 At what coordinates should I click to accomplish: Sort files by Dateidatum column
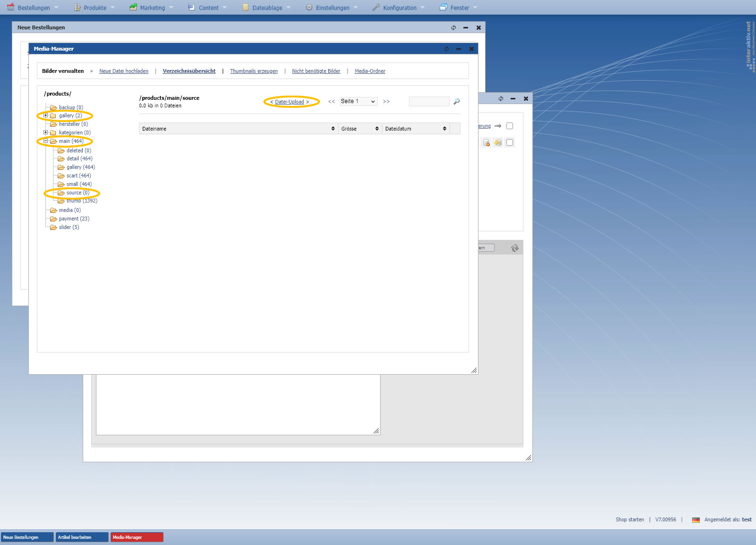[415, 129]
